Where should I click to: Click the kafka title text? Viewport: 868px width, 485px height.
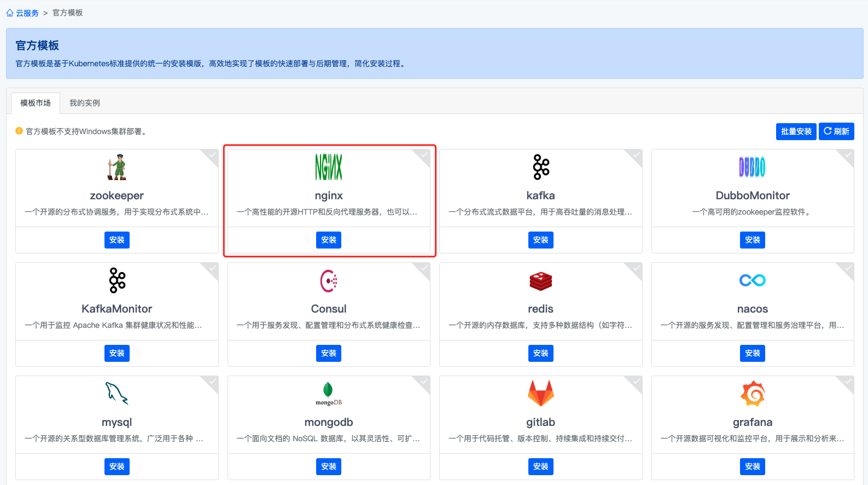coord(541,195)
